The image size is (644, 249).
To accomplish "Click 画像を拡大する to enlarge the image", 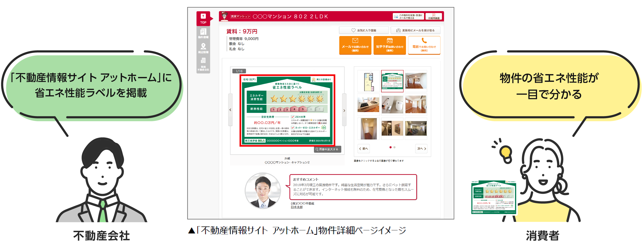I will pos(327,149).
